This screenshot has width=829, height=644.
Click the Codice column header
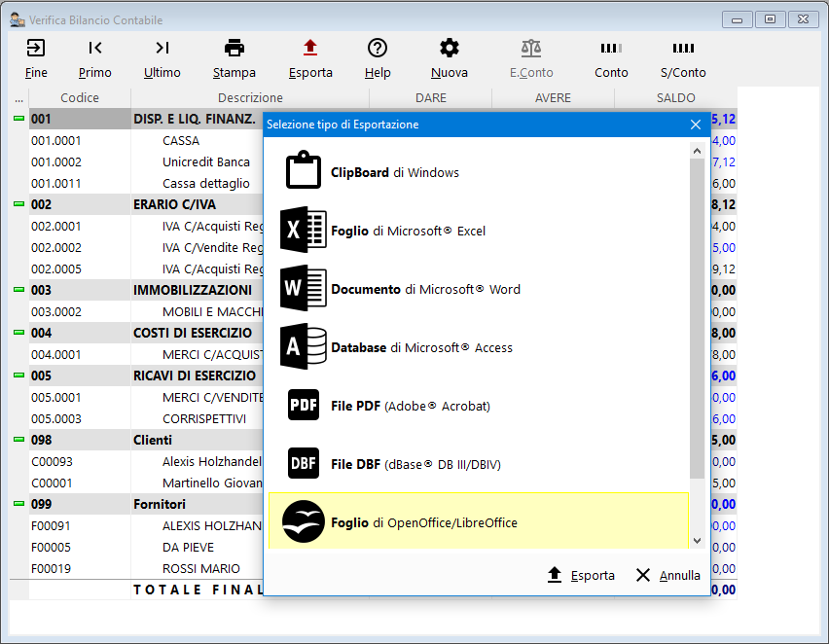coord(80,98)
